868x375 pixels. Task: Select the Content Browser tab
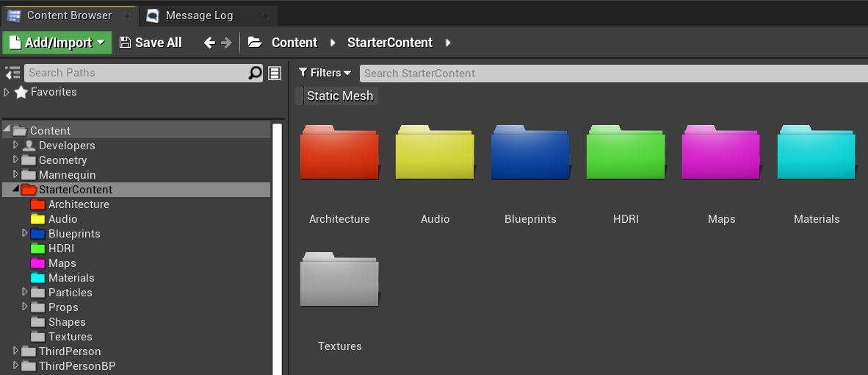[x=69, y=15]
